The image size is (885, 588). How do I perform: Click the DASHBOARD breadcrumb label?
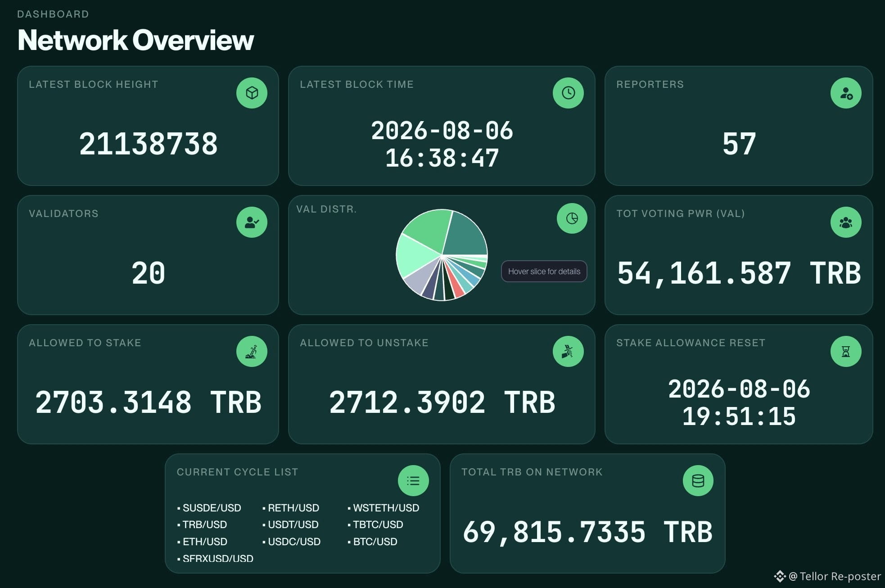pos(53,14)
